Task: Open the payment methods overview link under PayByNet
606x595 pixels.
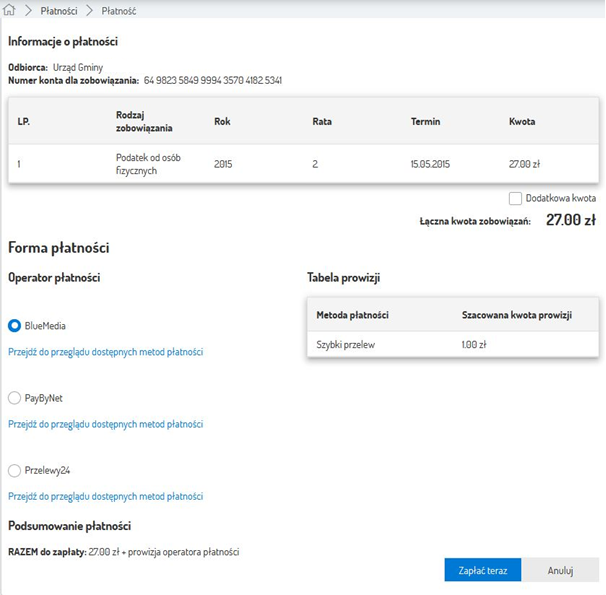Action: point(105,424)
